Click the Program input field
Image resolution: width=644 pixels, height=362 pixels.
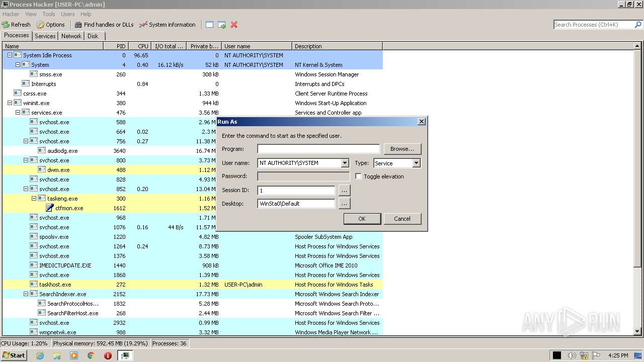pos(318,149)
